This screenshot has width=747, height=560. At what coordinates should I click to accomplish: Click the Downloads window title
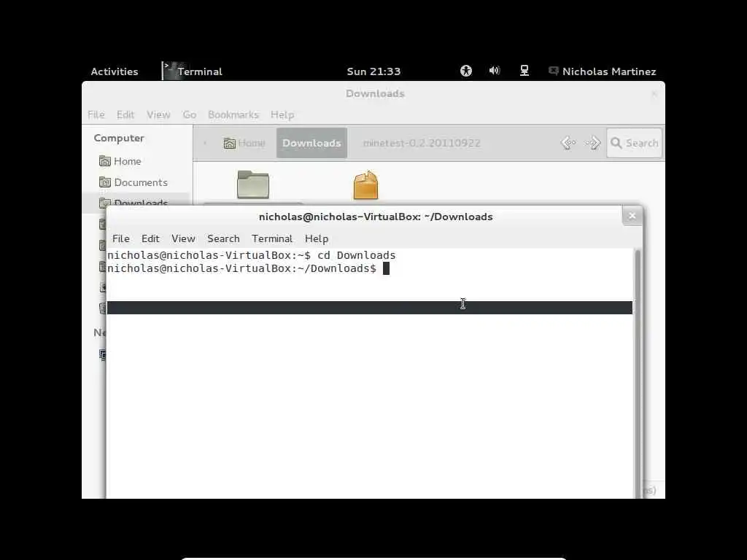(375, 93)
